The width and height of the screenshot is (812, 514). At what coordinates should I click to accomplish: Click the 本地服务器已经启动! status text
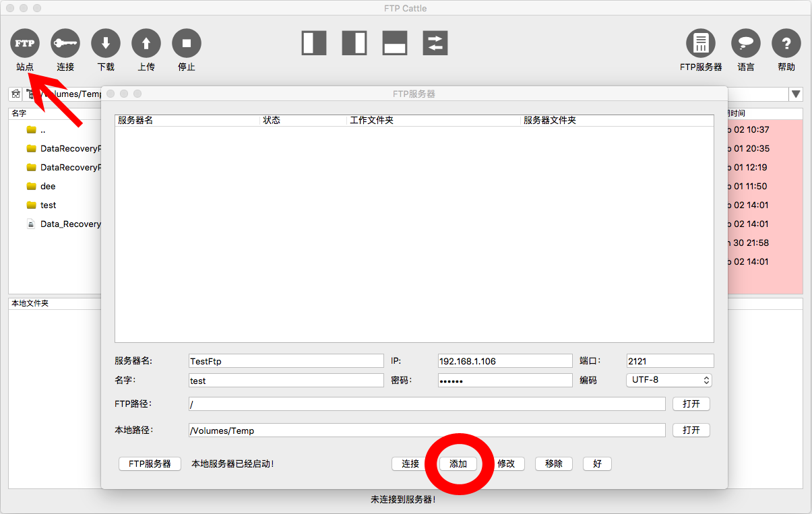(x=232, y=463)
